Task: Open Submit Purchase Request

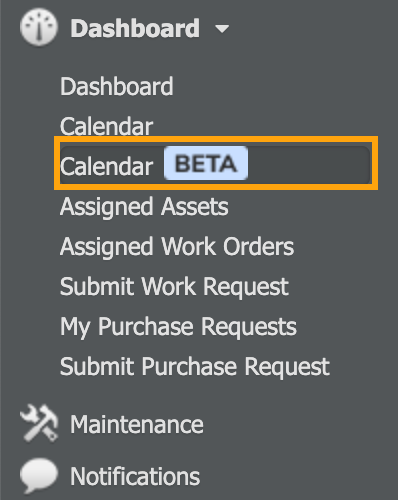Action: pyautogui.click(x=195, y=367)
